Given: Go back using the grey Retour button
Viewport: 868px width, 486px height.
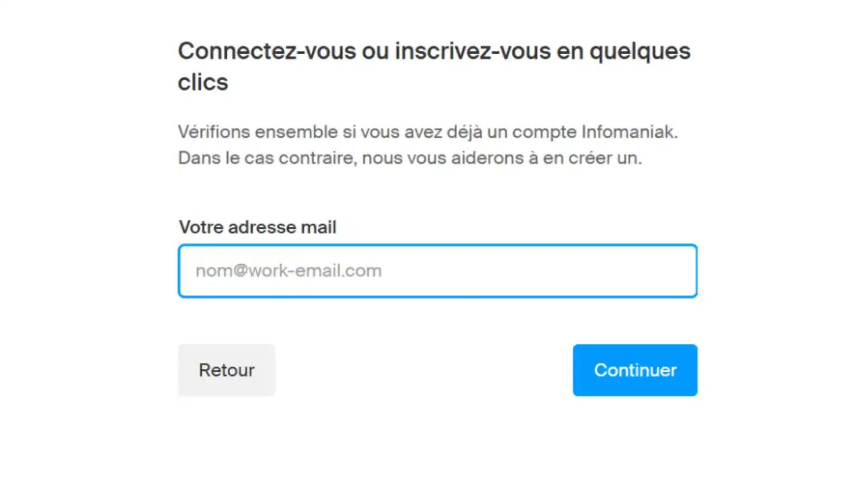Looking at the screenshot, I should coord(226,370).
